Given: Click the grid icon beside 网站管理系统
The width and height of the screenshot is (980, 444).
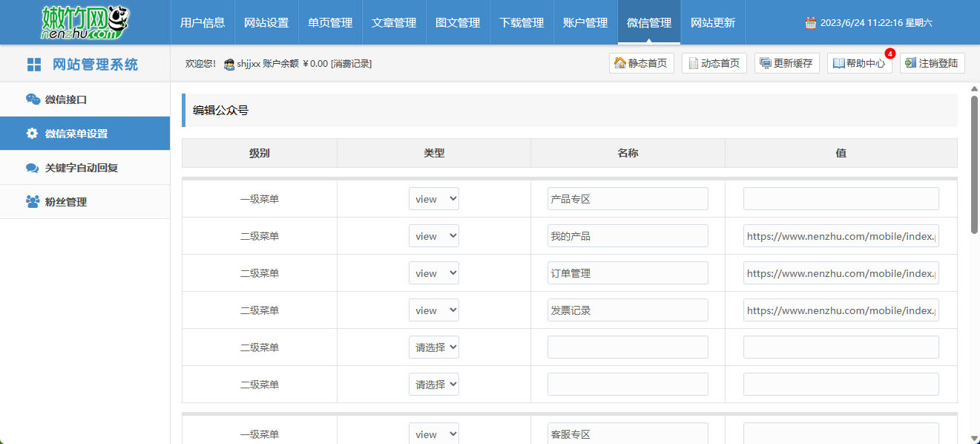Looking at the screenshot, I should tap(34, 65).
